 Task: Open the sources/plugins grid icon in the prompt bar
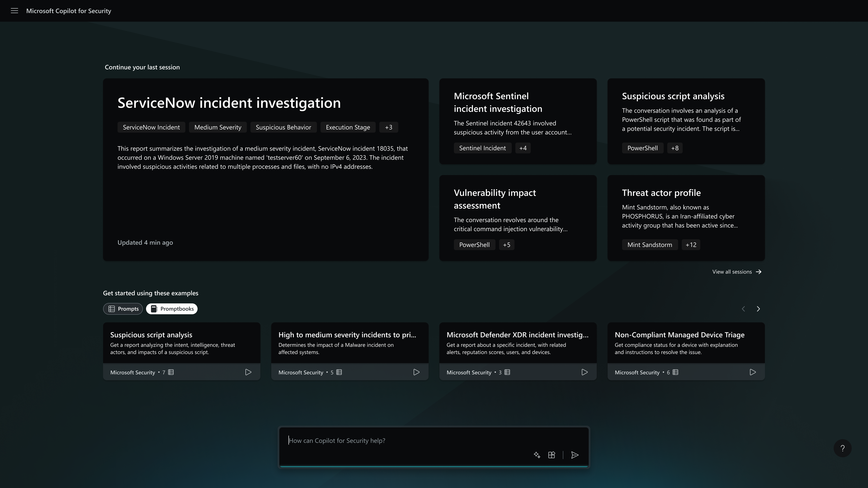552,455
